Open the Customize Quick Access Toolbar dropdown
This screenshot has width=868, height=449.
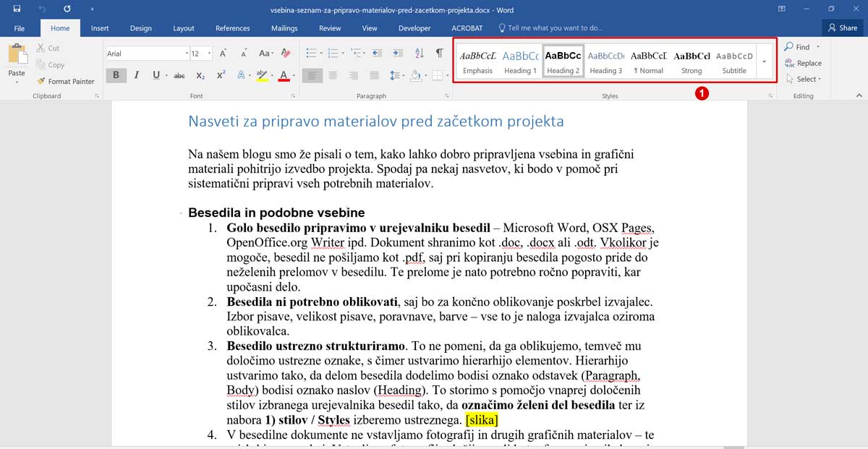(92, 9)
